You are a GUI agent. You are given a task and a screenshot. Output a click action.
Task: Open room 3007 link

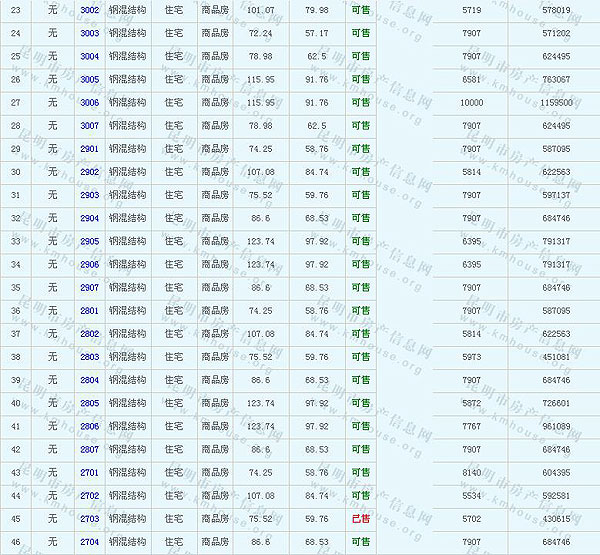tap(89, 126)
